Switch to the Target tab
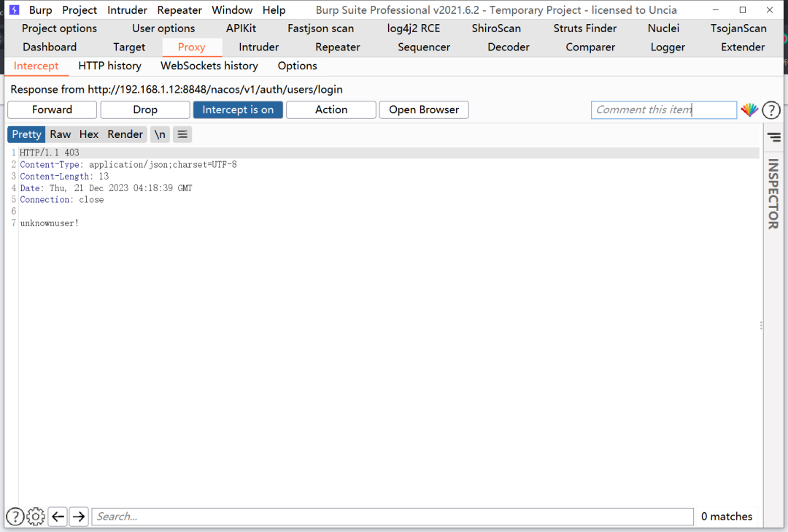788x532 pixels. 129,47
